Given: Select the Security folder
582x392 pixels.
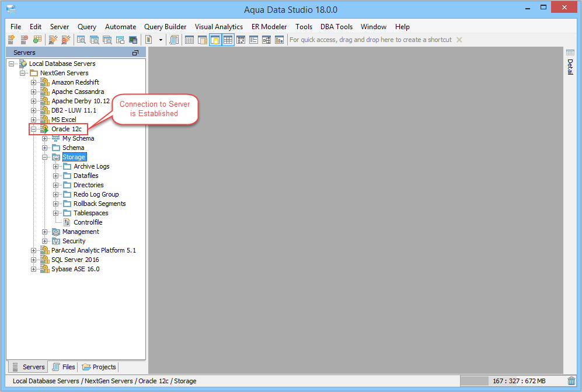Looking at the screenshot, I should pyautogui.click(x=74, y=241).
